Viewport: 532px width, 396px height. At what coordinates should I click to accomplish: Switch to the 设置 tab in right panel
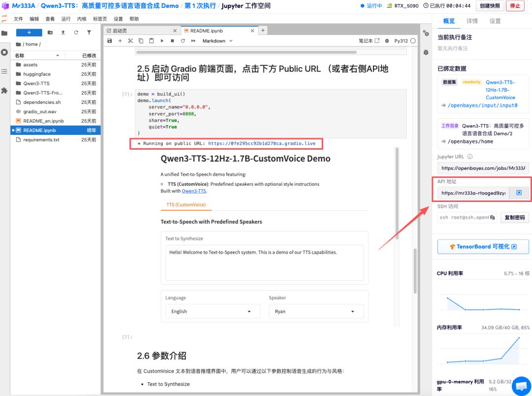pyautogui.click(x=495, y=21)
